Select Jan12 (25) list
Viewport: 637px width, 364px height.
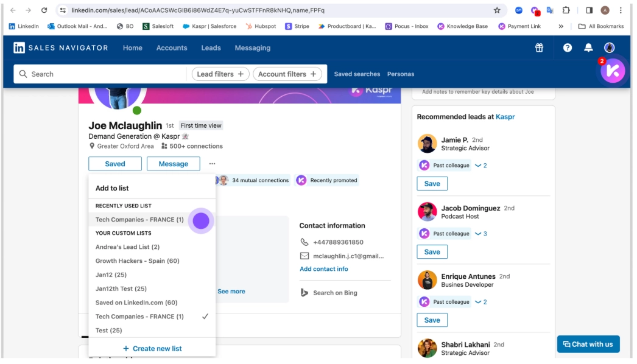tap(152, 275)
